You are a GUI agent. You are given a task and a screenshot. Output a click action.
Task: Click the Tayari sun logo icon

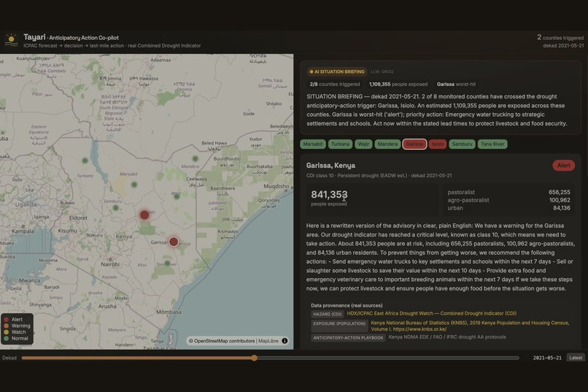[x=11, y=39]
